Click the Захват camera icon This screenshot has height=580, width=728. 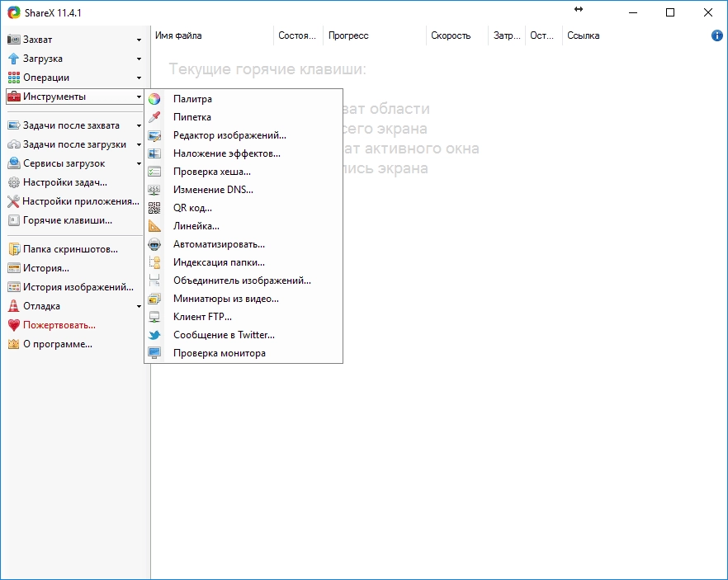14,40
